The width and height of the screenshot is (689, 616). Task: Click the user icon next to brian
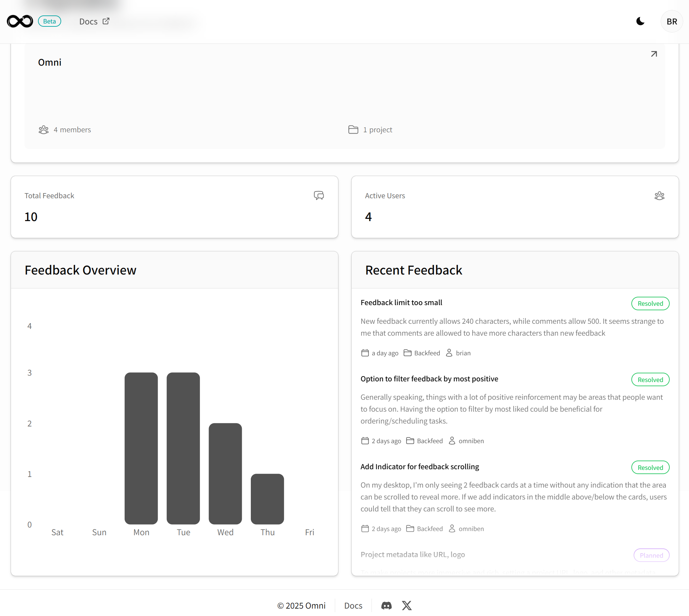click(449, 353)
